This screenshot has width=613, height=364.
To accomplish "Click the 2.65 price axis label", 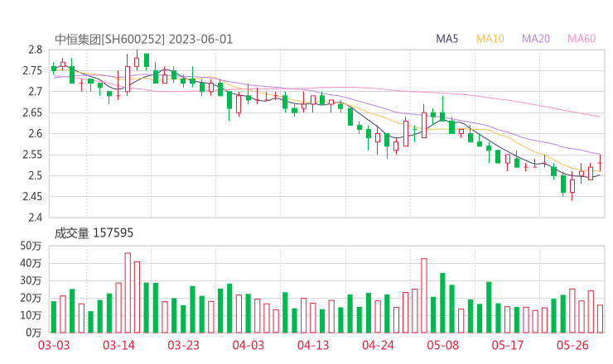I will coord(32,113).
